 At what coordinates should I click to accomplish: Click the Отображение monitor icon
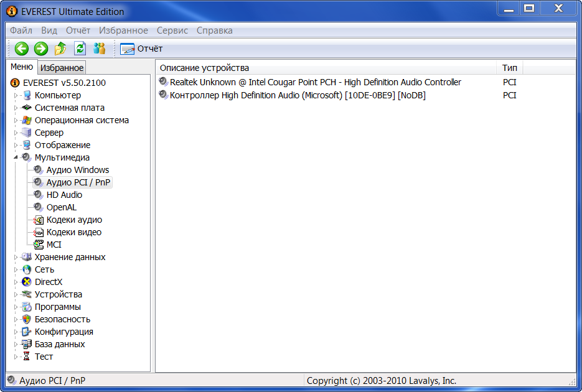(27, 145)
